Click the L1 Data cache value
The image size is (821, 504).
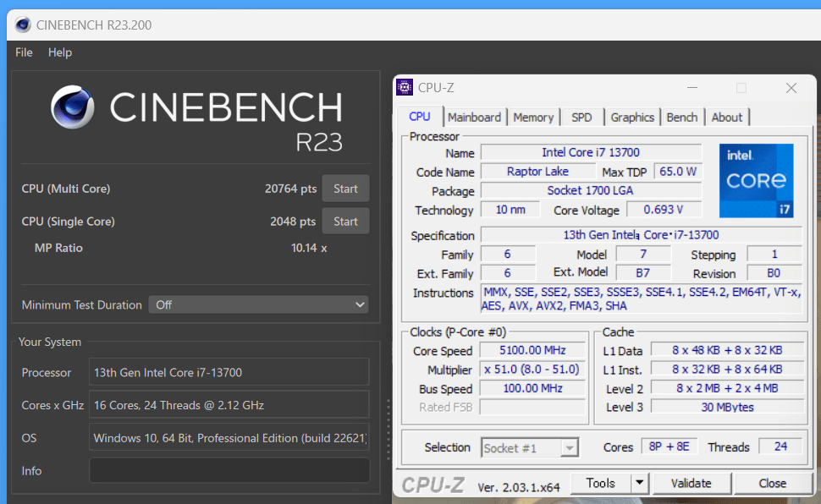click(x=727, y=350)
